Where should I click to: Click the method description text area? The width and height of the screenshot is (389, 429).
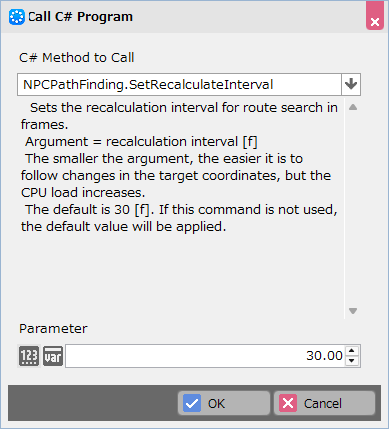tap(180, 208)
